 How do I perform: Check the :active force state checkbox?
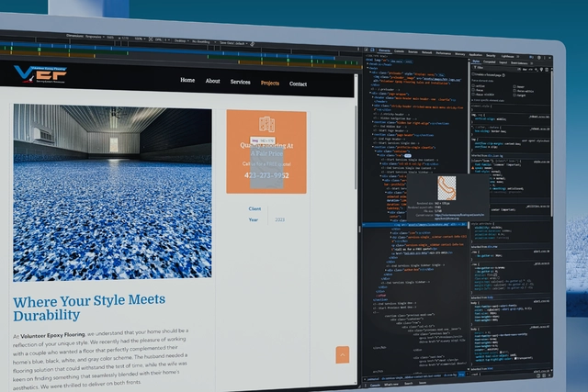473,85
